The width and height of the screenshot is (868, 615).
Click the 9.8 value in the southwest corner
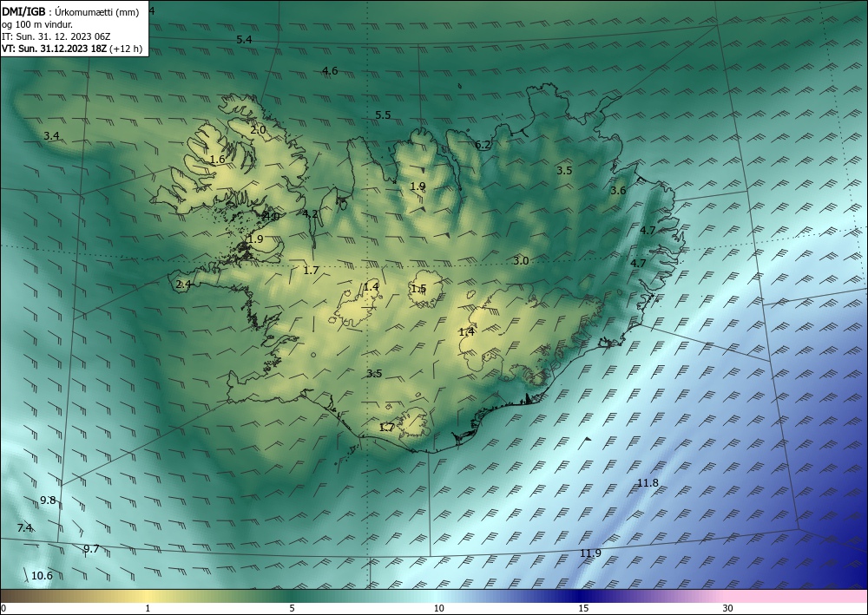[48, 501]
